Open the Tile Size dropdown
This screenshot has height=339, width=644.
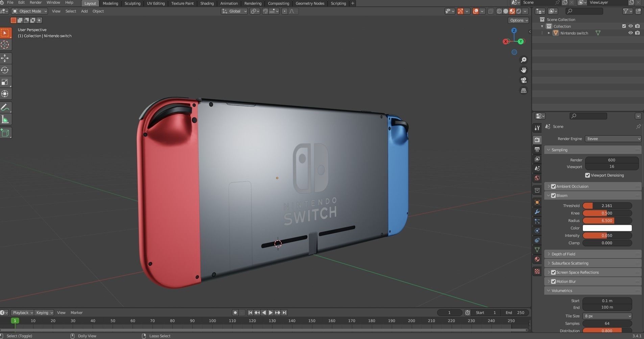click(x=607, y=316)
